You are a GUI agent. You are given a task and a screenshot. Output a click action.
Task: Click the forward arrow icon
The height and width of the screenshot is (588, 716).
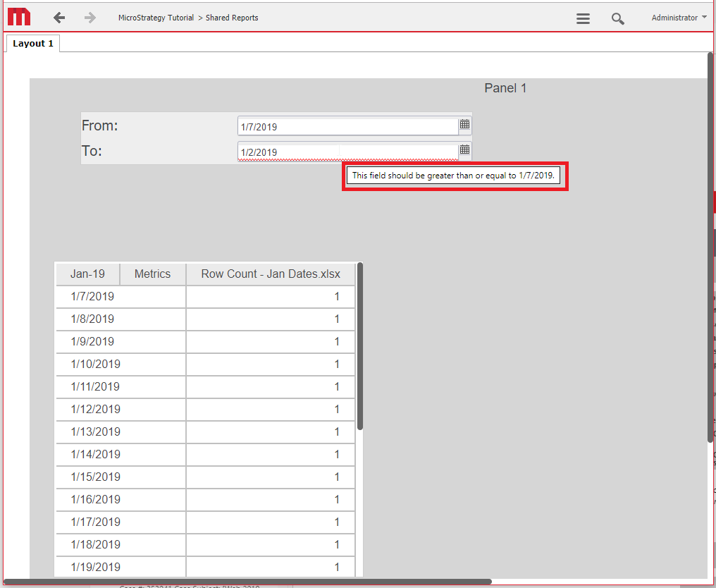click(89, 18)
